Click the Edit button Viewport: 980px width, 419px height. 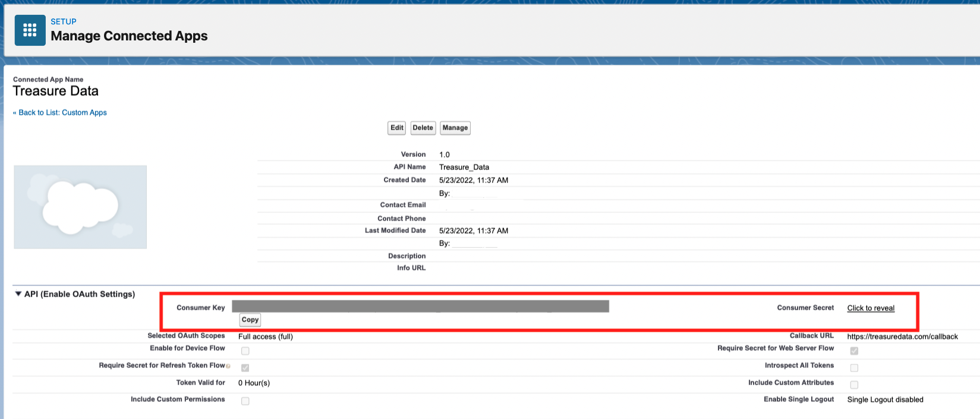(x=397, y=128)
